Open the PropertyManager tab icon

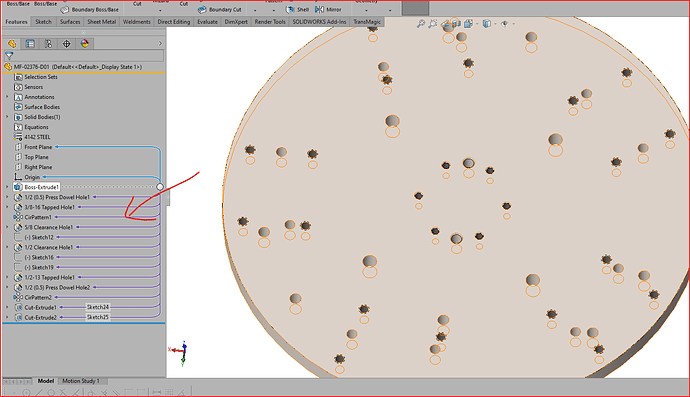click(30, 44)
